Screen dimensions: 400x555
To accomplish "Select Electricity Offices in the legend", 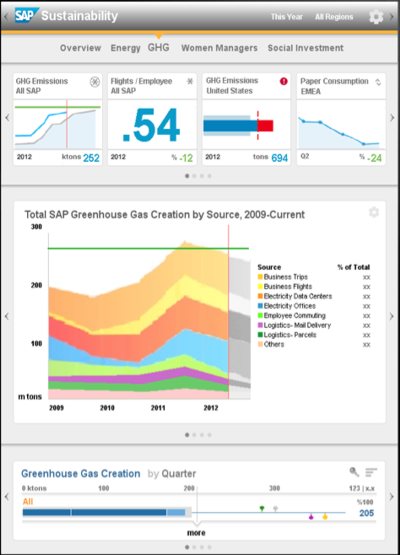I will (x=290, y=306).
